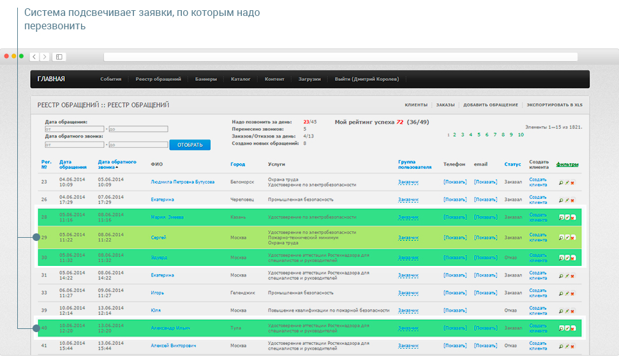The width and height of the screenshot is (619, 364).
Task: Click ЭКСПОРТИРОВАТЬ В XLS
Action: [555, 105]
